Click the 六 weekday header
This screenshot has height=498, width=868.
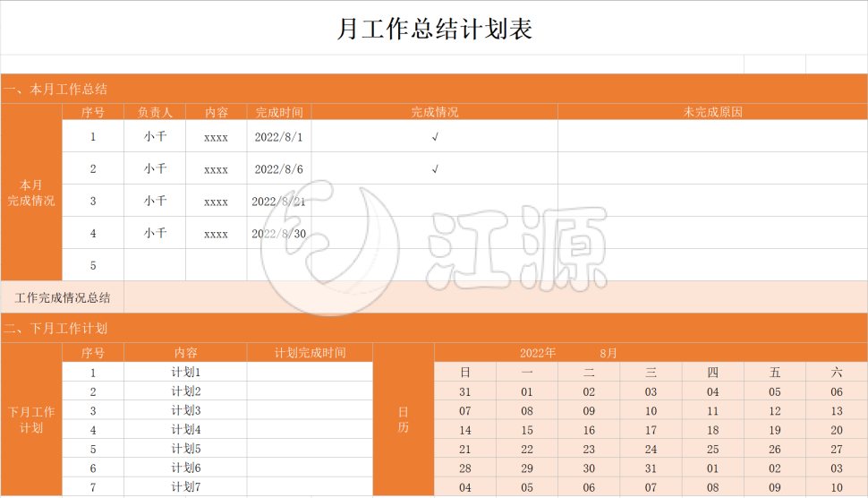pos(837,373)
